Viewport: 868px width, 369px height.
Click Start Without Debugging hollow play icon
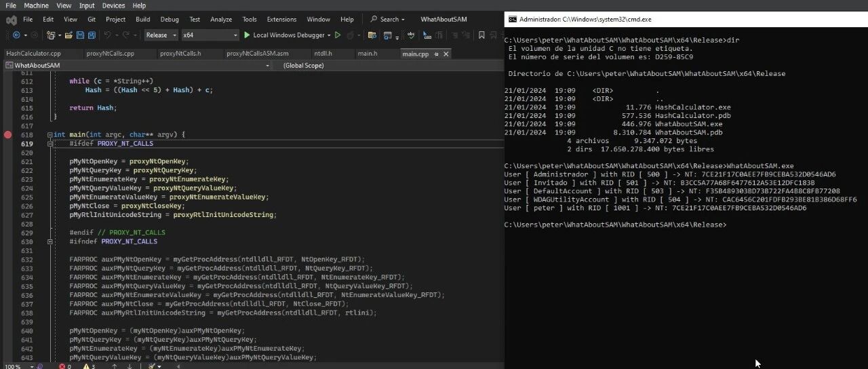pyautogui.click(x=338, y=35)
